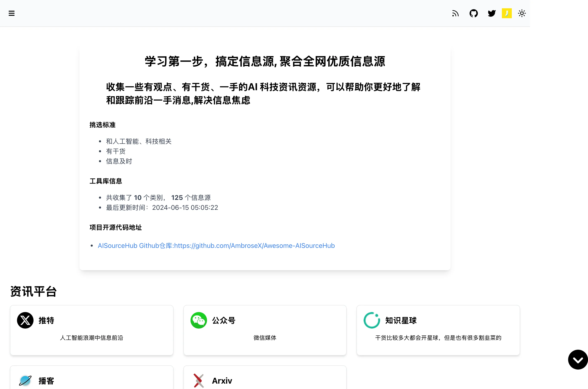Screen dimensions: 588x389
Task: Open the 推特 card title
Action: click(x=46, y=320)
